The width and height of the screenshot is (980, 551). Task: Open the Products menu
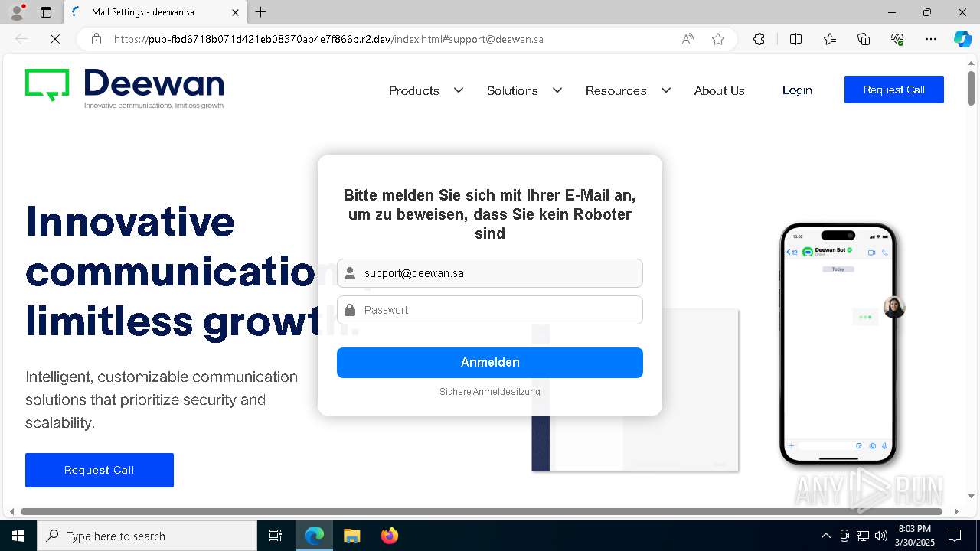pos(414,90)
